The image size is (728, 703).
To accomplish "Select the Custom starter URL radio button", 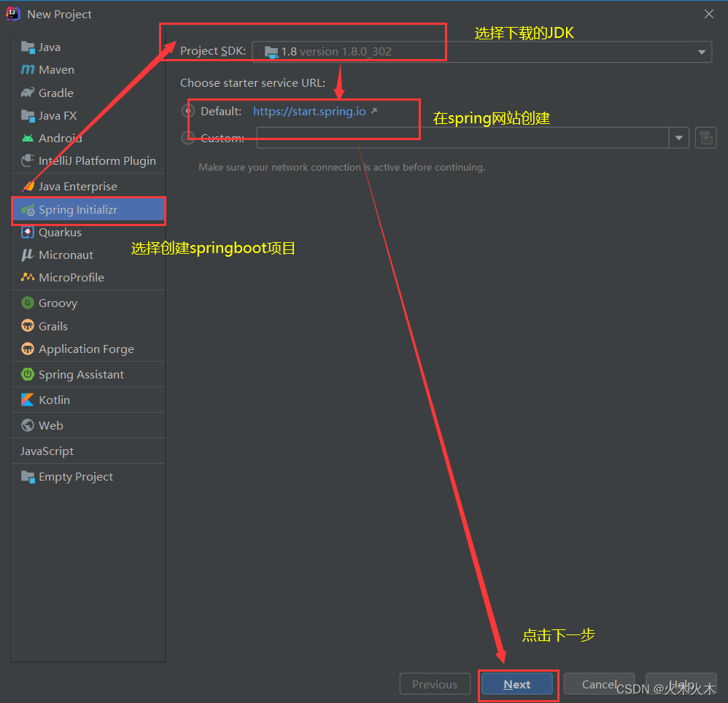I will (x=188, y=138).
